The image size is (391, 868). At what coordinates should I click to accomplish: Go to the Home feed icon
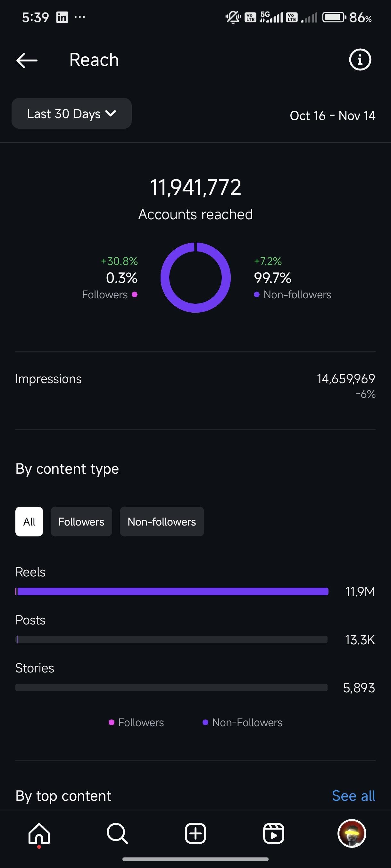coord(39,834)
